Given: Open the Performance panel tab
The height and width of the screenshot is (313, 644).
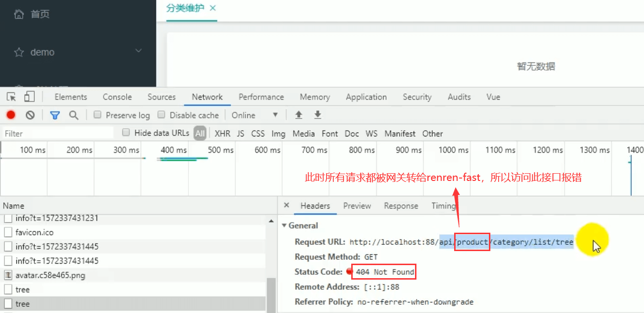Looking at the screenshot, I should coord(261,97).
